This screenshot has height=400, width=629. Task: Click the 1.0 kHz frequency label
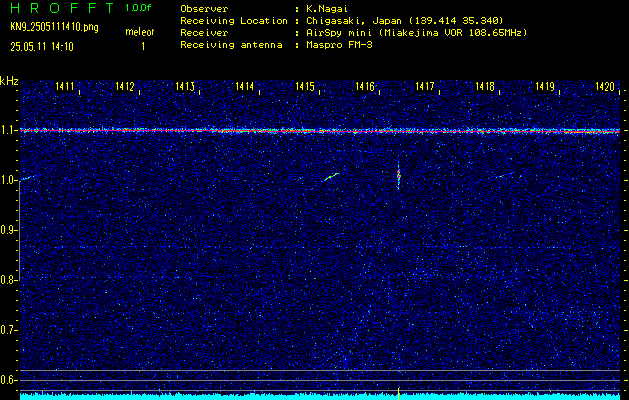coord(7,181)
